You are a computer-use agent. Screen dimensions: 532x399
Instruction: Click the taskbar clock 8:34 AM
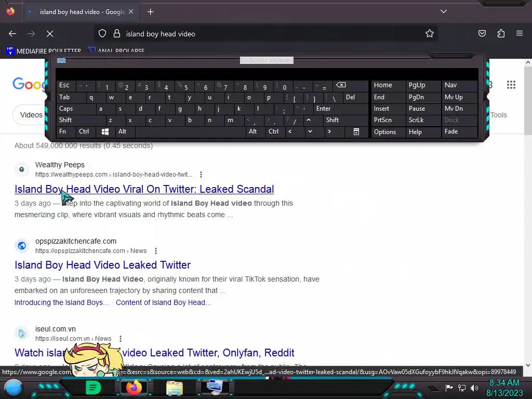click(x=504, y=383)
